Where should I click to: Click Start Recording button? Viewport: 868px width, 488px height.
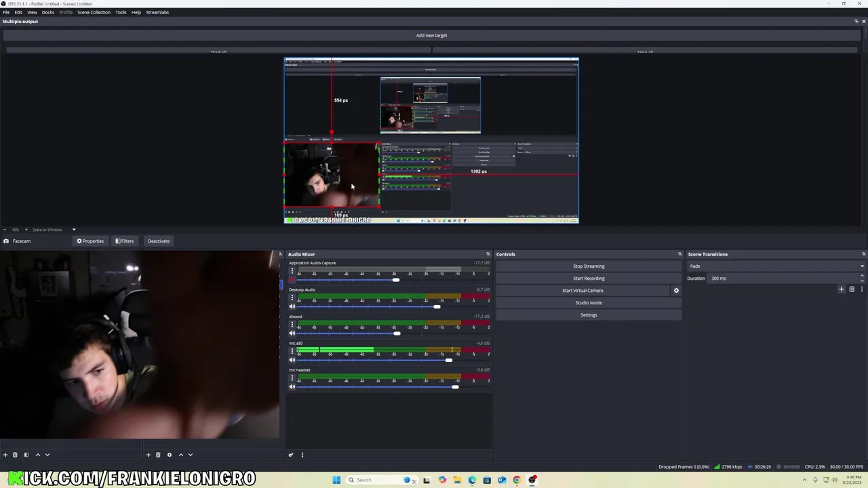point(589,279)
